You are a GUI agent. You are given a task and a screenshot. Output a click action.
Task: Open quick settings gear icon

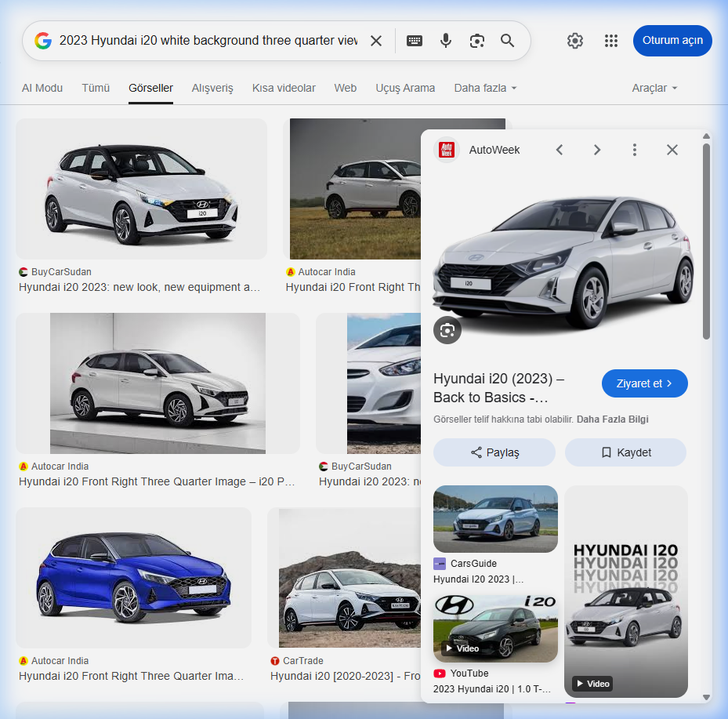pyautogui.click(x=574, y=41)
